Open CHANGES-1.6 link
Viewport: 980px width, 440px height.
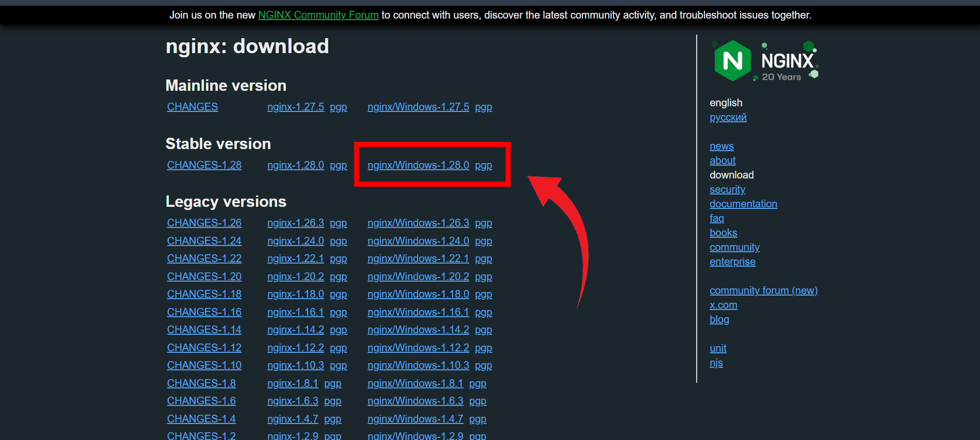coord(201,401)
